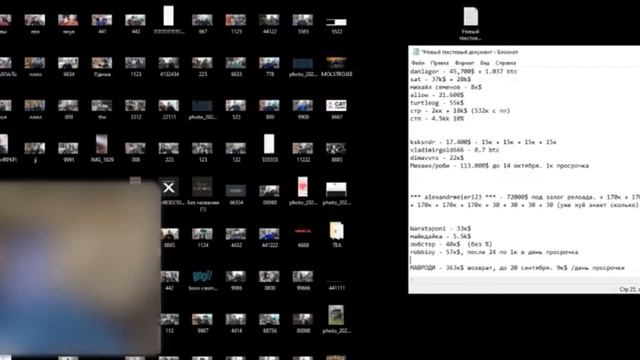Click the Waratapon1 - 33к$ line

point(440,228)
